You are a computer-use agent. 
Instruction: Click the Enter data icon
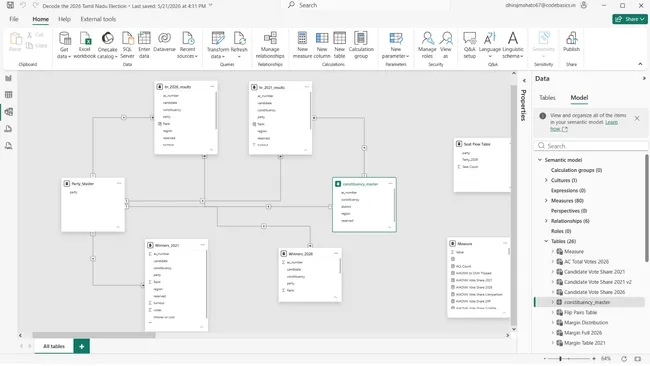(x=144, y=38)
